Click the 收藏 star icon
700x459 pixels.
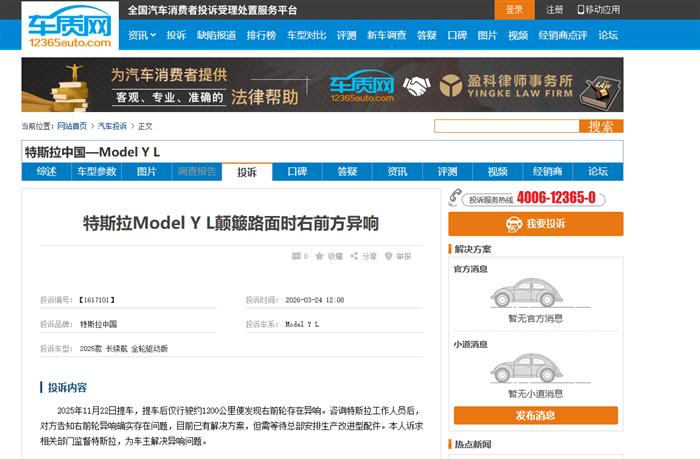[320, 256]
